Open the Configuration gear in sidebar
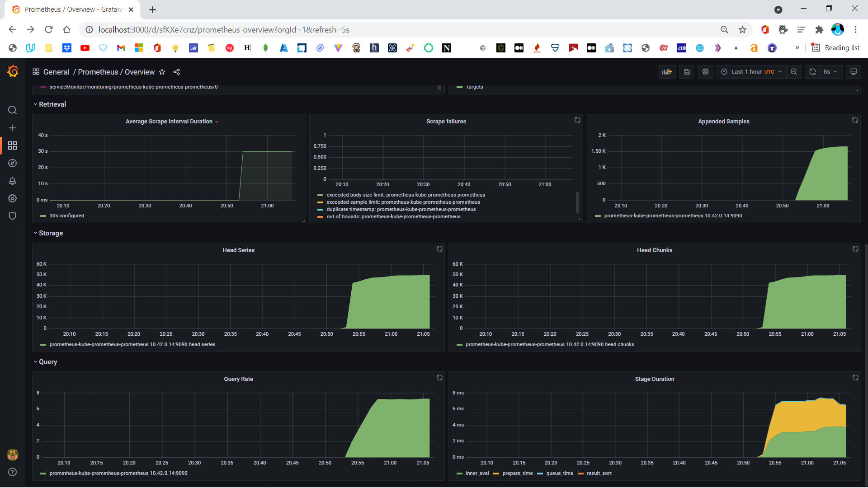The image size is (868, 488). [13, 198]
